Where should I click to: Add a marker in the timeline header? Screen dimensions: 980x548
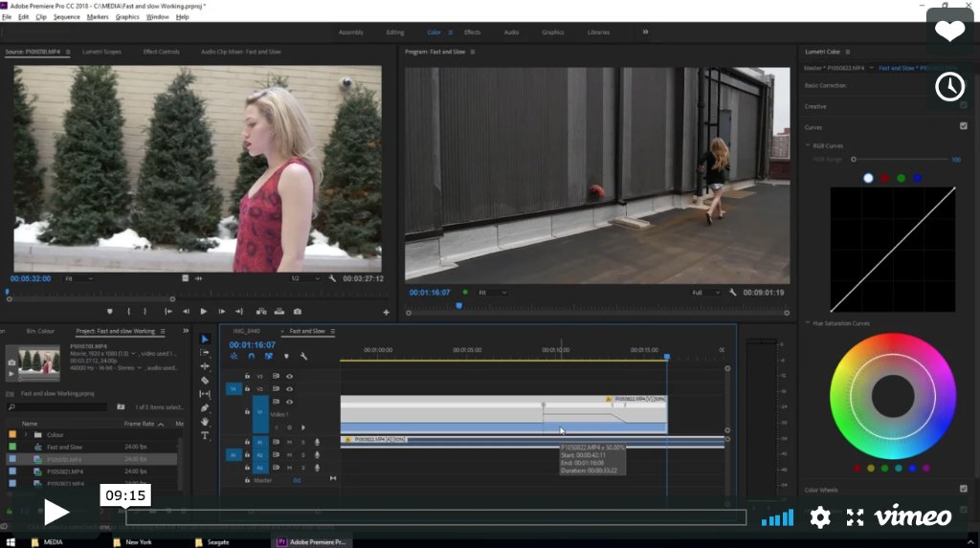tap(286, 356)
